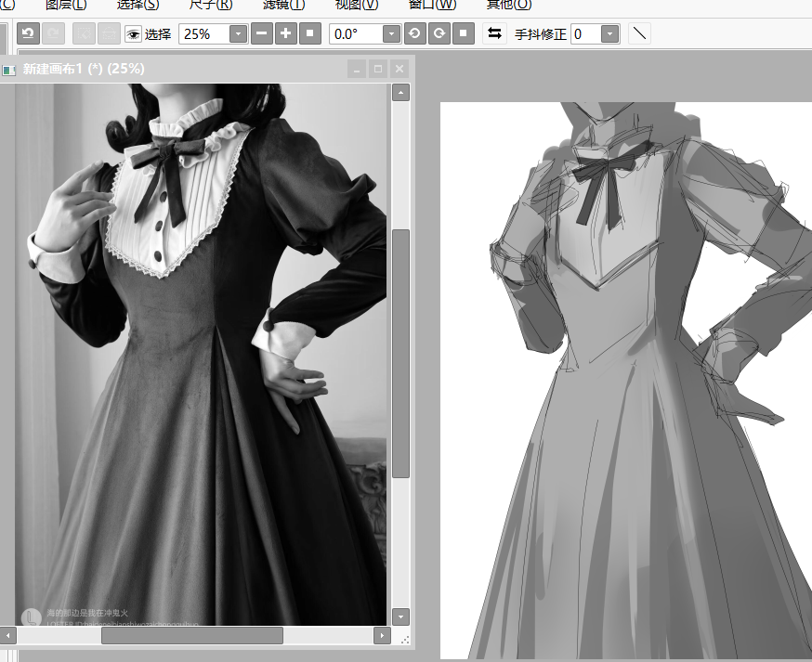The image size is (812, 662).
Task: Click the reference window's horizontal scrollbar thumb
Action: [x=191, y=636]
